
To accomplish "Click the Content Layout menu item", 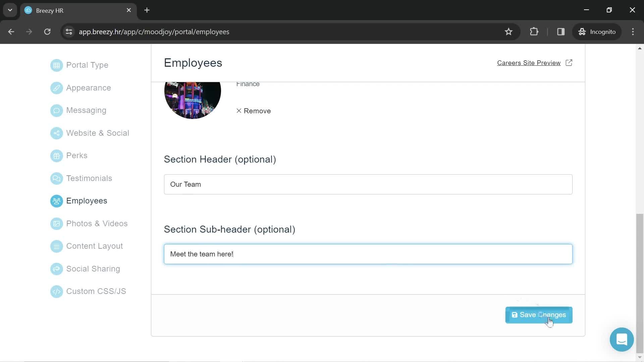I will pyautogui.click(x=95, y=246).
